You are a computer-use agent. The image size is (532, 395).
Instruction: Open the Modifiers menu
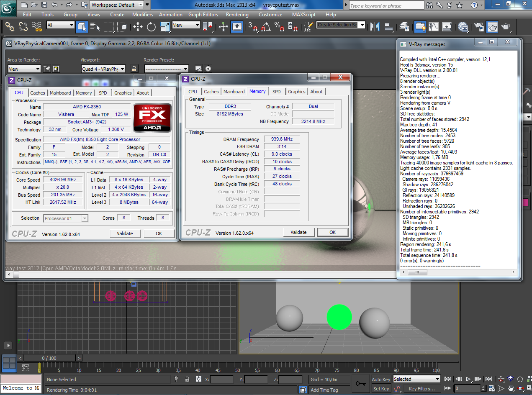point(143,15)
